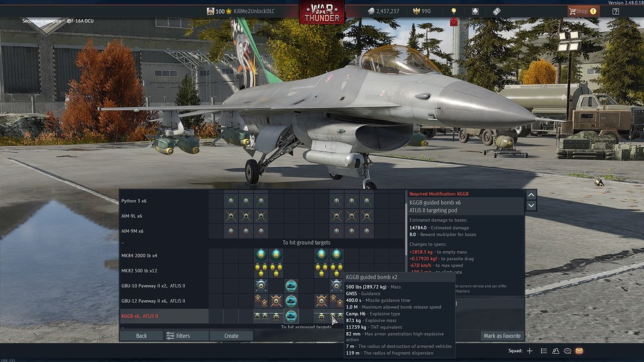644x362 pixels.
Task: Click the rightmost MK84 2000 lb bomb icon
Action: coord(336,255)
